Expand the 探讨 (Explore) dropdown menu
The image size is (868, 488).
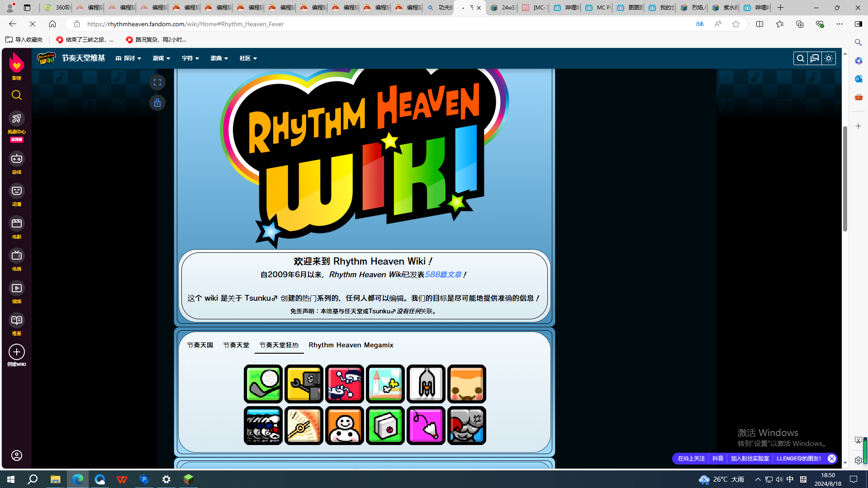tap(128, 58)
